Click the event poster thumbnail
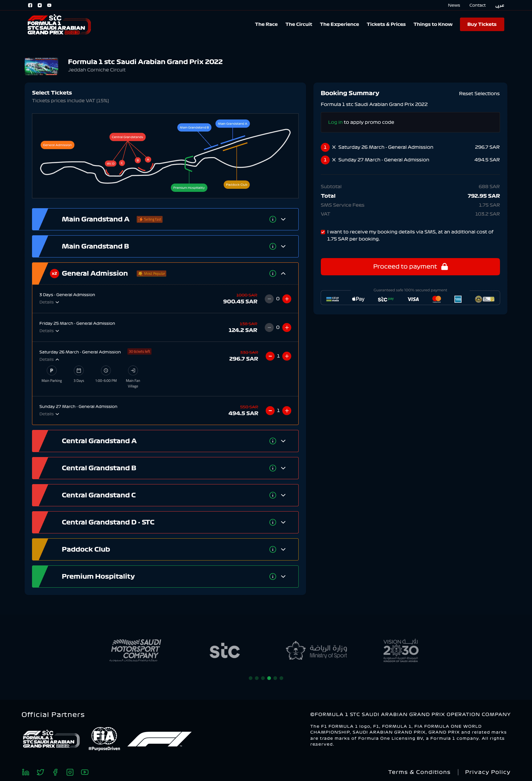The image size is (532, 781). click(x=41, y=66)
